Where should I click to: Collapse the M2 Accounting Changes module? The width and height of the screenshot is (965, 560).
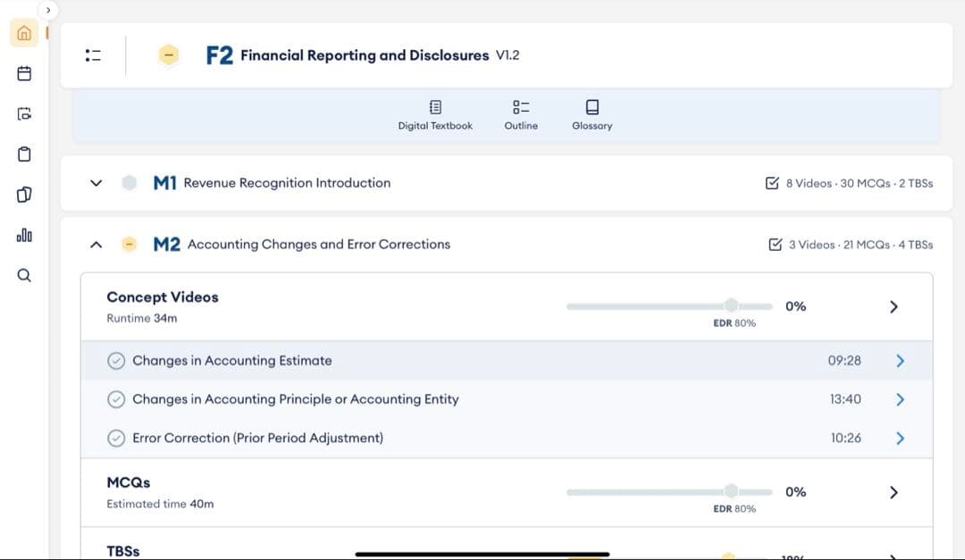click(x=96, y=245)
